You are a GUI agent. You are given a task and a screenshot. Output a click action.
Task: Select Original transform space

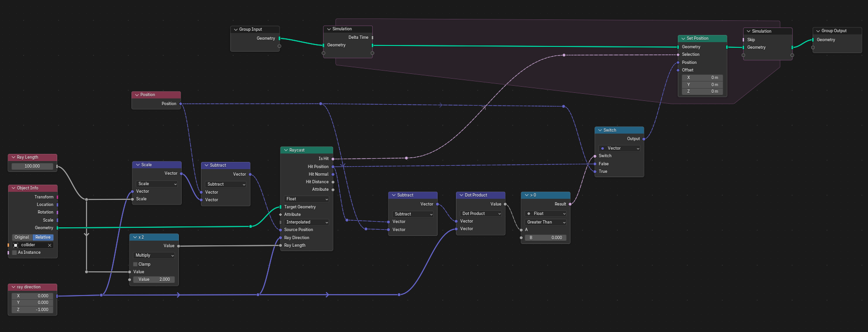pyautogui.click(x=22, y=237)
